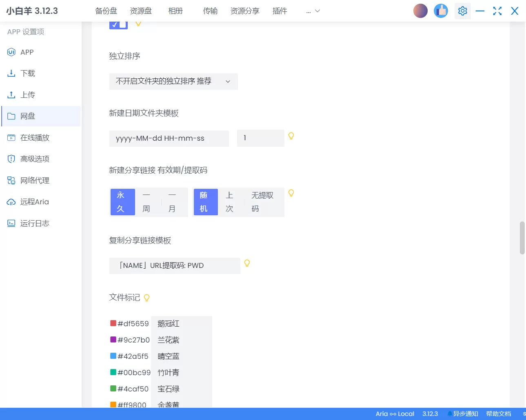
Task: Choose 上次 extraction code option
Action: (230, 202)
